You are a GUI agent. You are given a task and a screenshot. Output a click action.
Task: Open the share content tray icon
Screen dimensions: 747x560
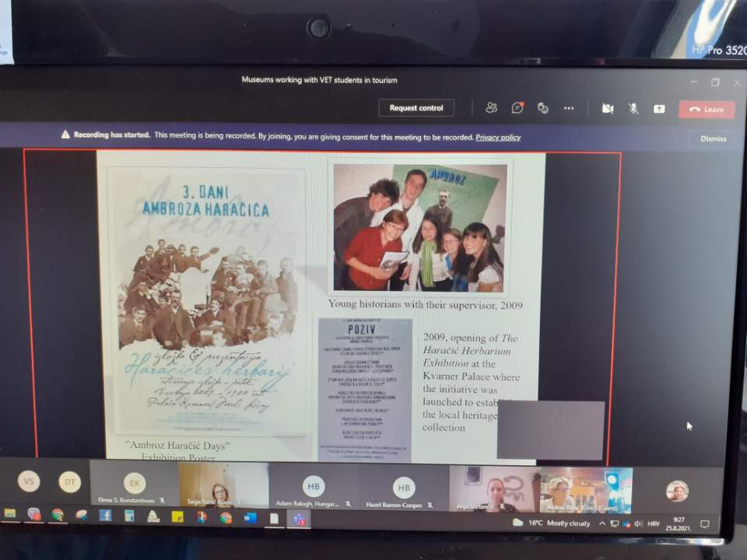coord(659,109)
